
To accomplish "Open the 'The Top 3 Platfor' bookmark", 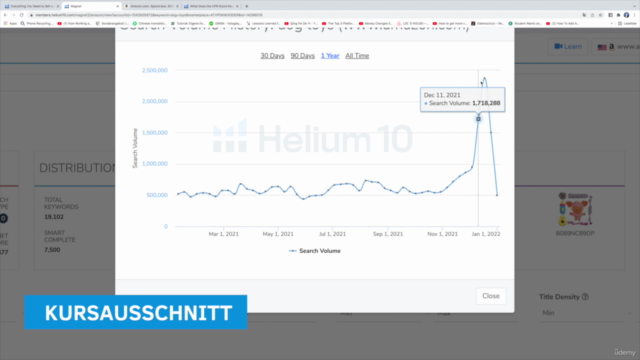I will (x=339, y=24).
